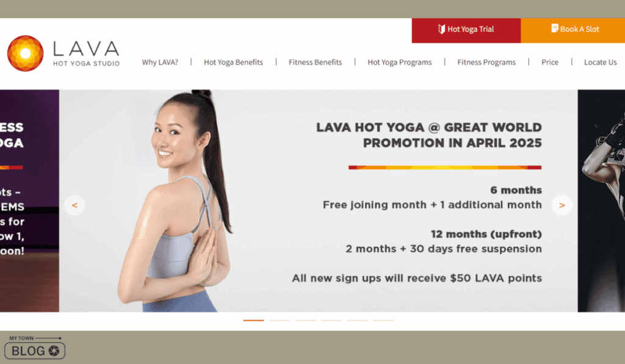Go to the Fitness Benefits page
This screenshot has width=625, height=364.
click(x=315, y=62)
